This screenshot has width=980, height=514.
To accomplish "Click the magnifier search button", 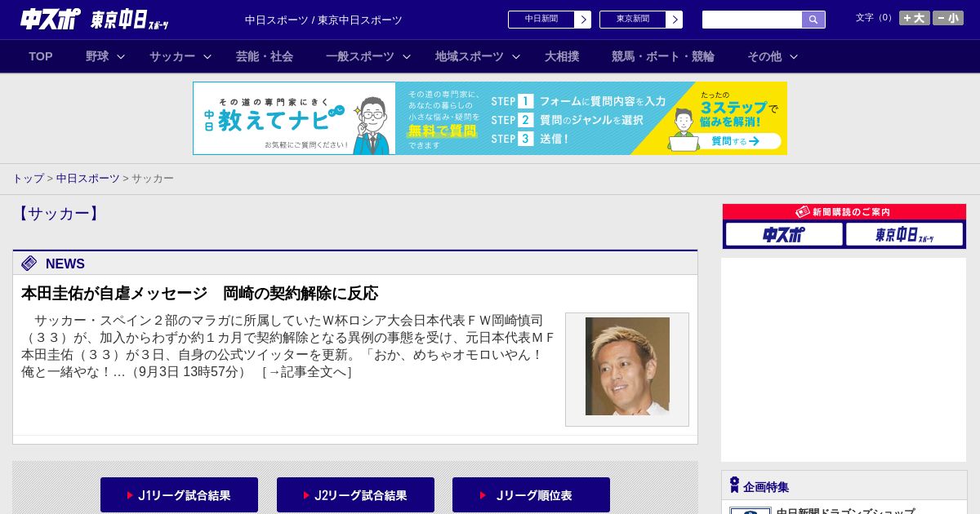I will pos(813,20).
